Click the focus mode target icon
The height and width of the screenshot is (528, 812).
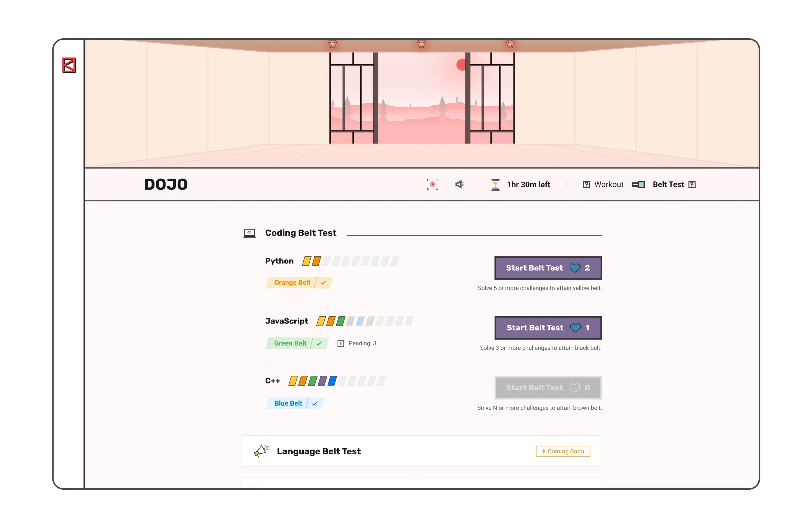tap(432, 184)
